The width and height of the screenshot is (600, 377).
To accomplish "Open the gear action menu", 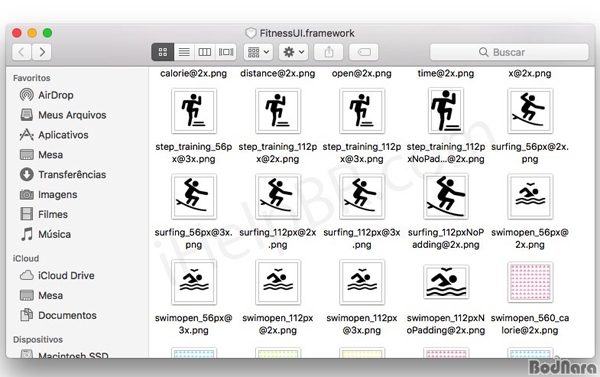I will point(293,52).
